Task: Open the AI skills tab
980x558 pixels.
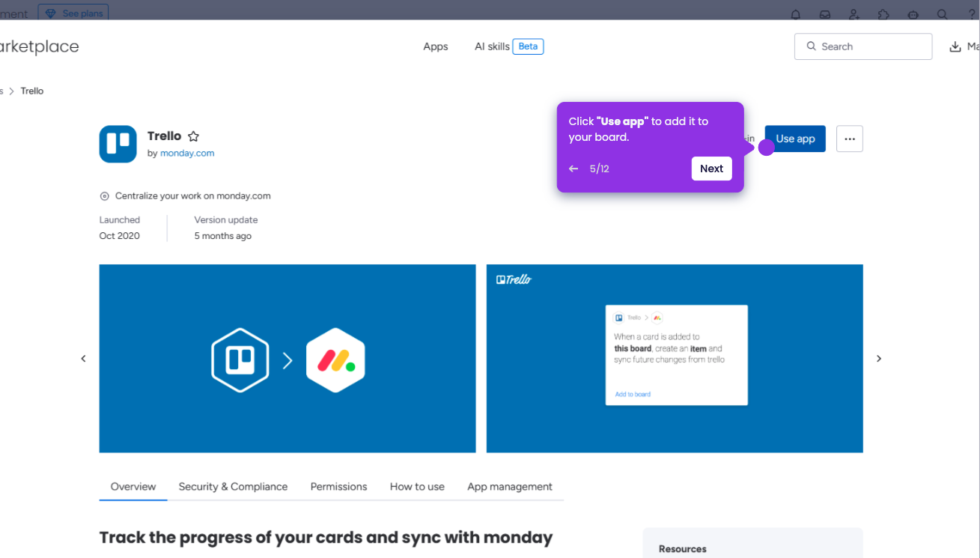Action: [492, 46]
